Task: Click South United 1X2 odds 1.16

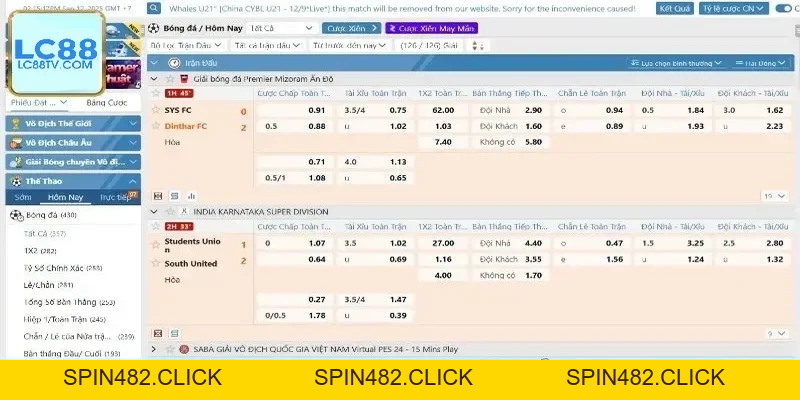Action: pos(443,259)
